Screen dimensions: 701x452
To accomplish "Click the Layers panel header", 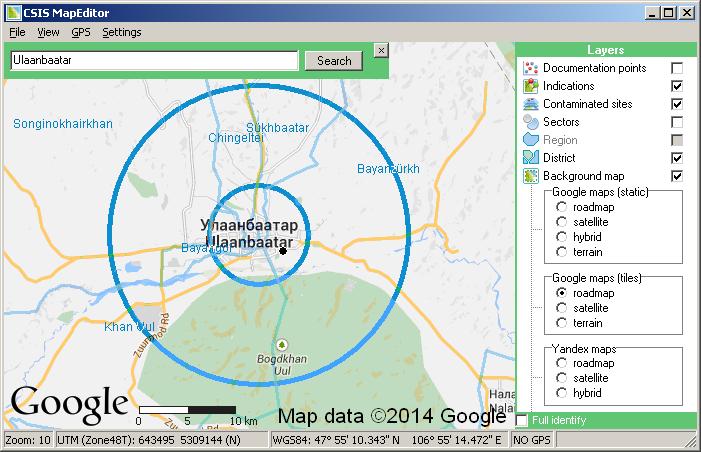I will [605, 50].
